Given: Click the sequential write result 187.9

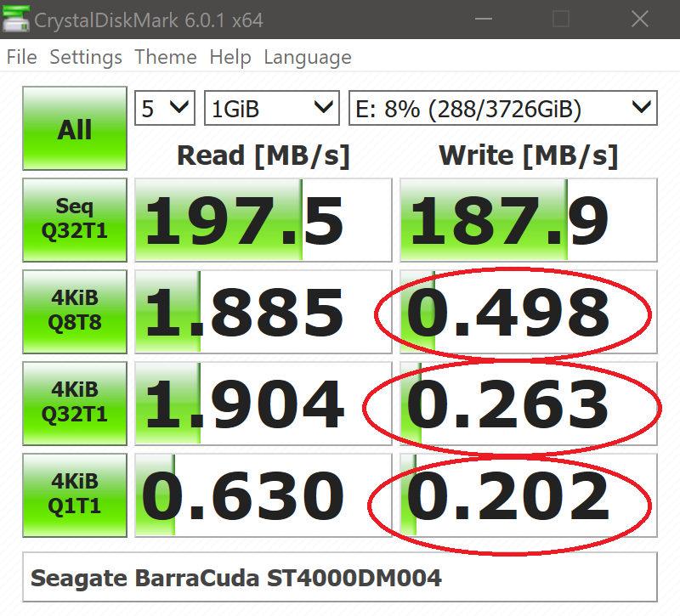Looking at the screenshot, I should click(528, 220).
